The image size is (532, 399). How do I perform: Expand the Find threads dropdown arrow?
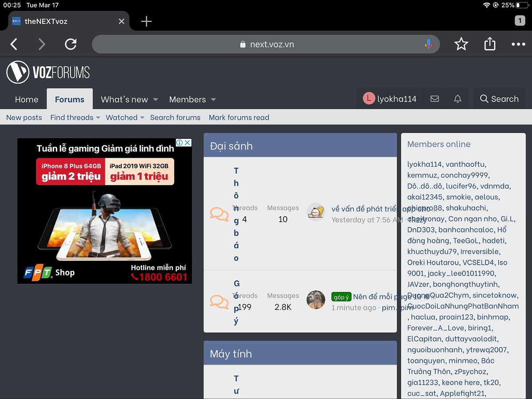98,117
